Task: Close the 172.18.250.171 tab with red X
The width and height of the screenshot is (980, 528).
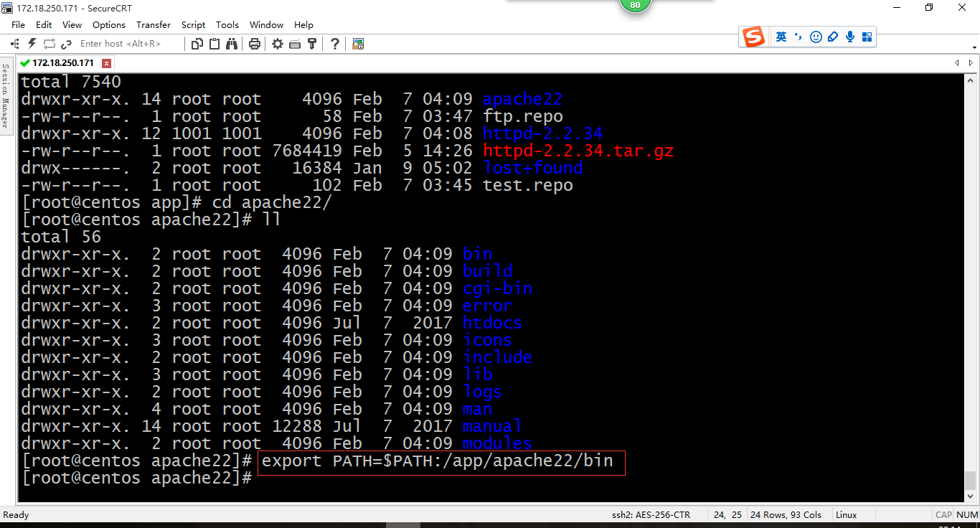Action: (x=106, y=63)
